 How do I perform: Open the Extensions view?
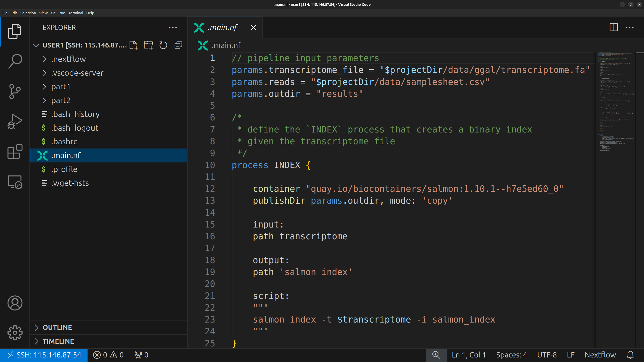[x=15, y=152]
